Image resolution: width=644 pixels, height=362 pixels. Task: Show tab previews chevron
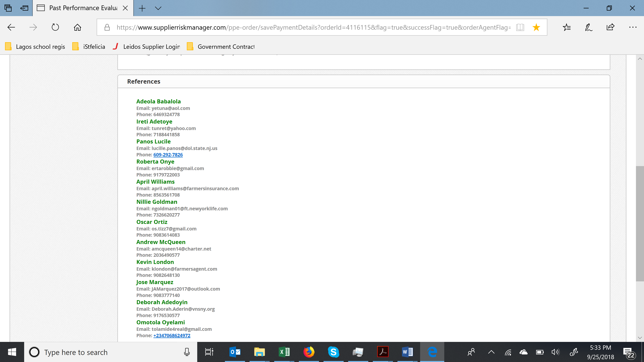click(x=158, y=8)
